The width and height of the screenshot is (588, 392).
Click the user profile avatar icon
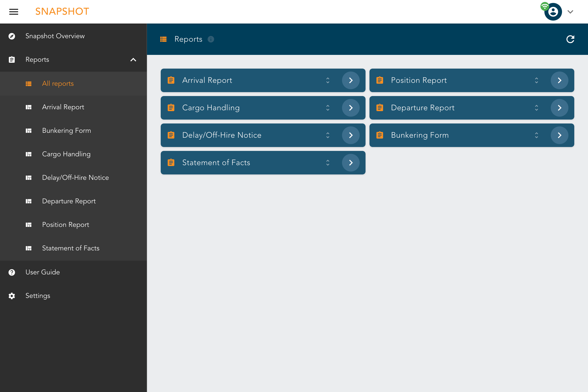coord(553,12)
